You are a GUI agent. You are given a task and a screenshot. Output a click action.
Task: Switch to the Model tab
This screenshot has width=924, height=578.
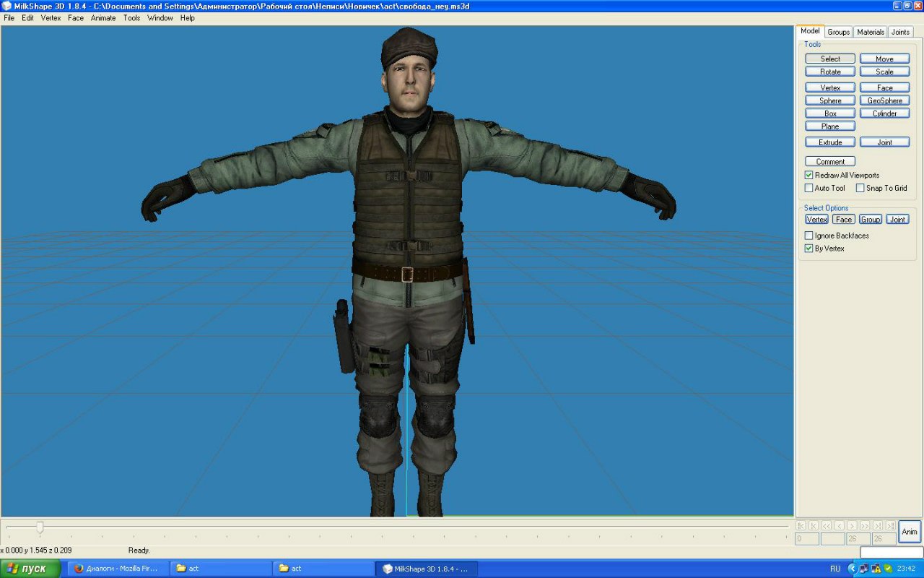pyautogui.click(x=810, y=31)
